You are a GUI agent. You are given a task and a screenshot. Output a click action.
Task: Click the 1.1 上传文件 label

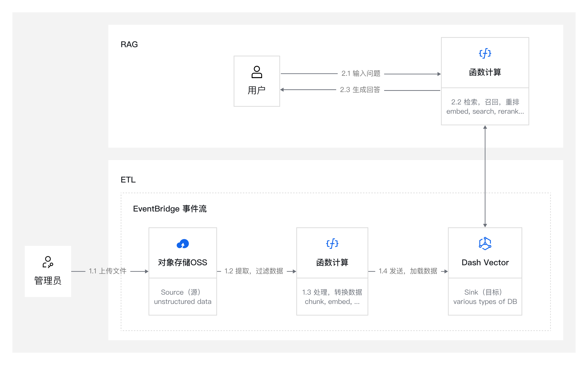point(108,271)
